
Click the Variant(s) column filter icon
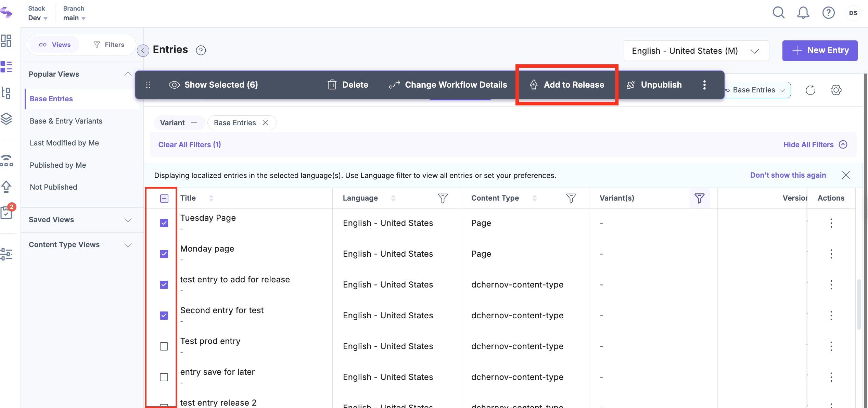point(699,198)
